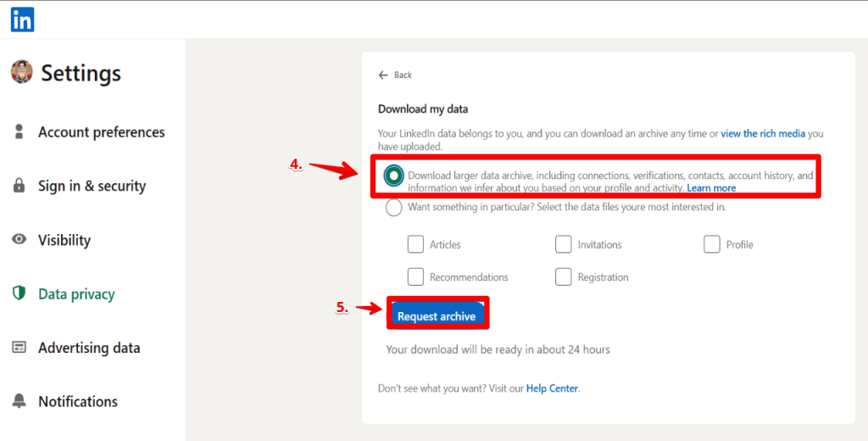
Task: Check the Registration checkbox
Action: click(564, 277)
